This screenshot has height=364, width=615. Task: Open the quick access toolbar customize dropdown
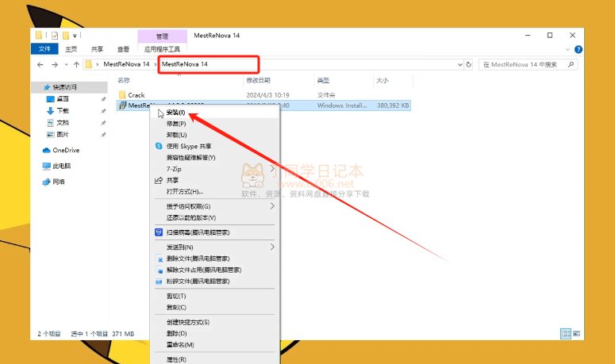(75, 36)
